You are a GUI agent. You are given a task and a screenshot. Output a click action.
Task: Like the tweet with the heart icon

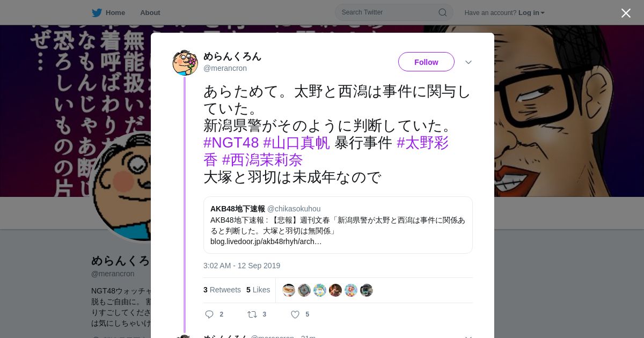point(295,314)
